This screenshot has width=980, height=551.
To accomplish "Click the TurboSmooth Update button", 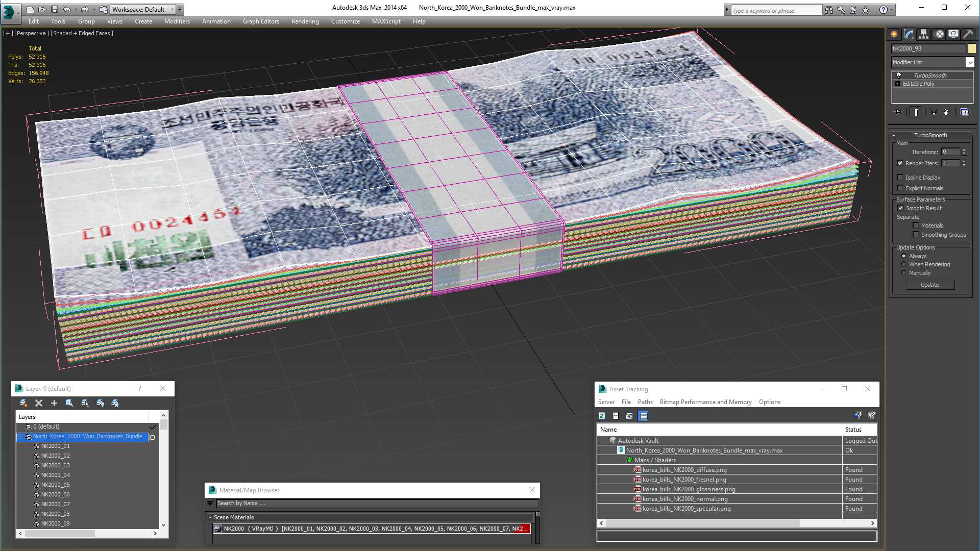I will pyautogui.click(x=930, y=285).
